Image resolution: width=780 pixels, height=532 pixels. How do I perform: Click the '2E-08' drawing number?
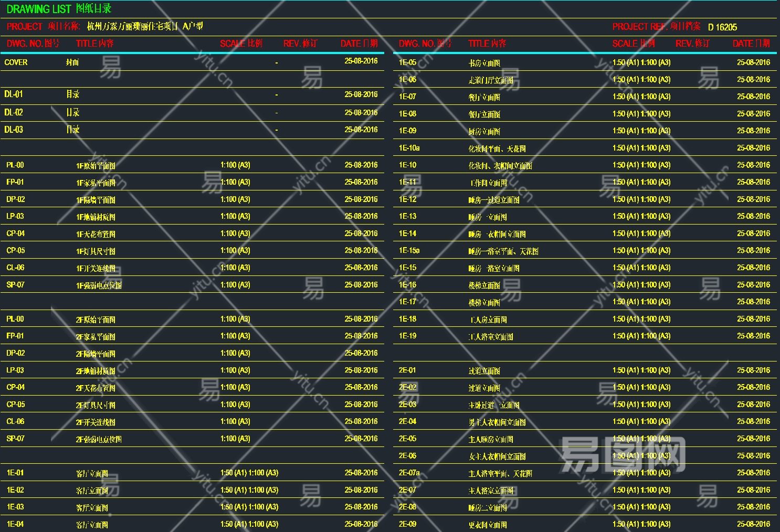coord(407,507)
